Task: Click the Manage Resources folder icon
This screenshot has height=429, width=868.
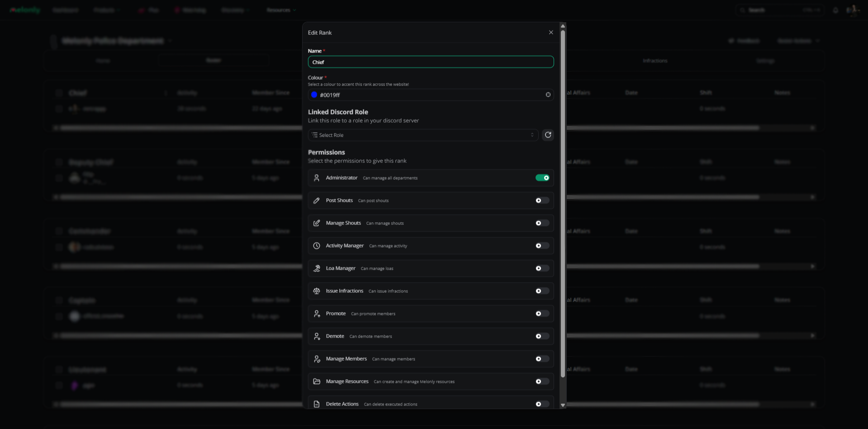Action: 317,381
